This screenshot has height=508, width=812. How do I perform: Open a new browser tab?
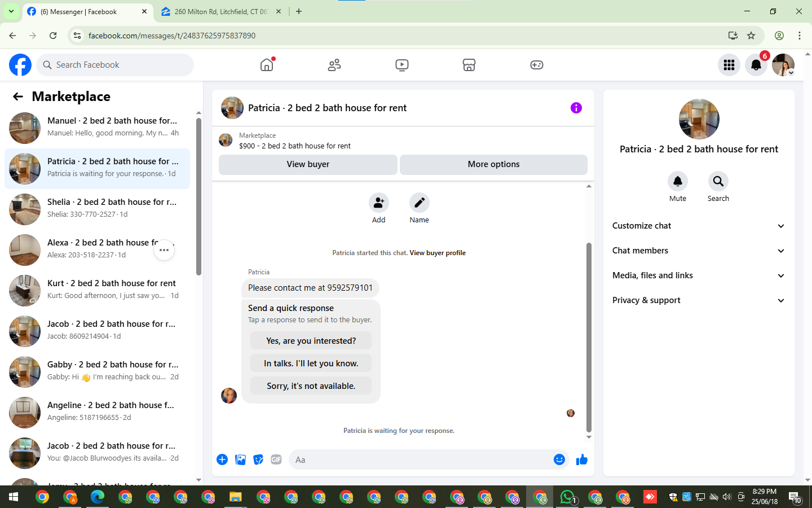pyautogui.click(x=299, y=11)
